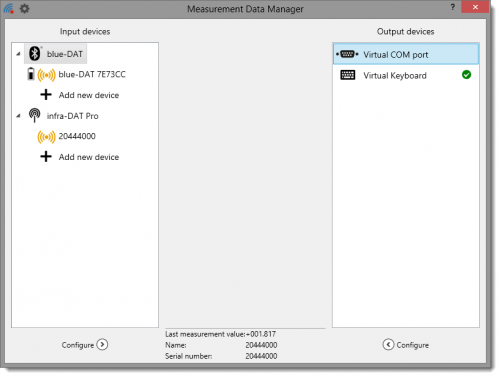Click the Bluetooth icon beside blue-DAT
Image resolution: width=500 pixels, height=377 pixels.
[35, 54]
